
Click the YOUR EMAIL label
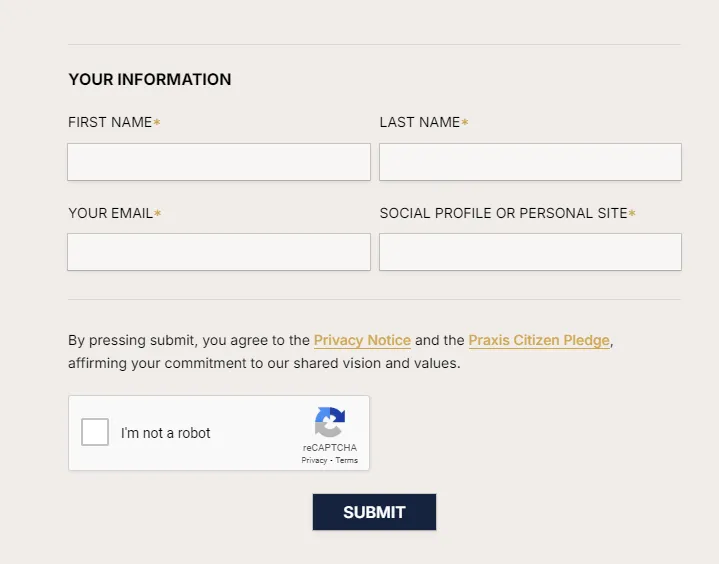pos(110,213)
